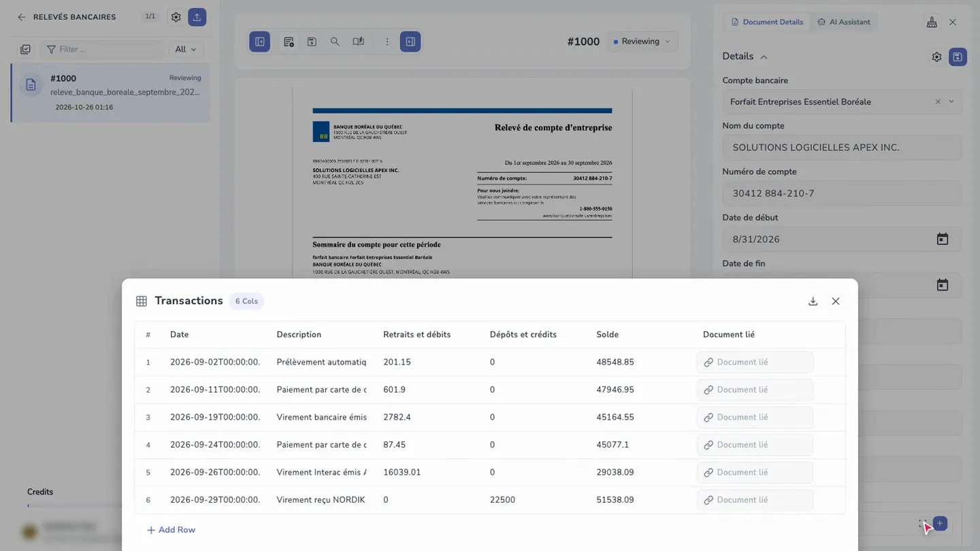Close the Transactions table panel
Viewport: 980px width, 551px height.
coord(836,301)
